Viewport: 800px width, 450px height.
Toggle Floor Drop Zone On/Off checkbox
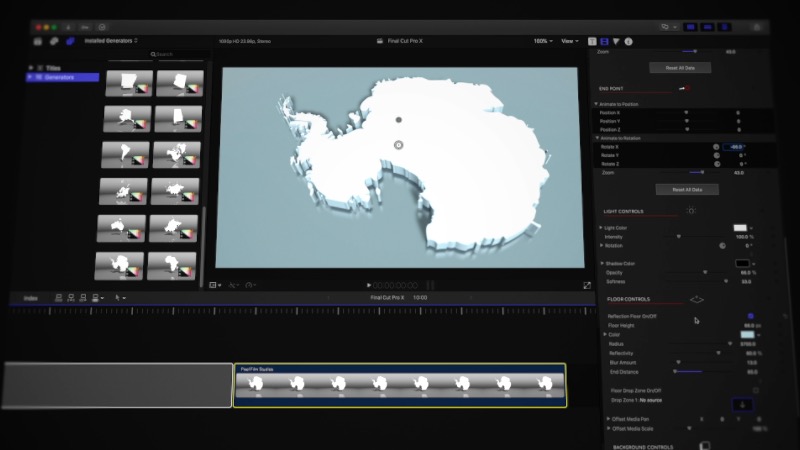(x=756, y=391)
